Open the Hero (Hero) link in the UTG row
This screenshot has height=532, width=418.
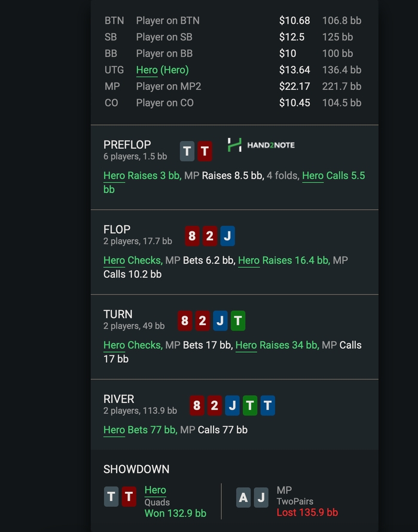pos(162,70)
